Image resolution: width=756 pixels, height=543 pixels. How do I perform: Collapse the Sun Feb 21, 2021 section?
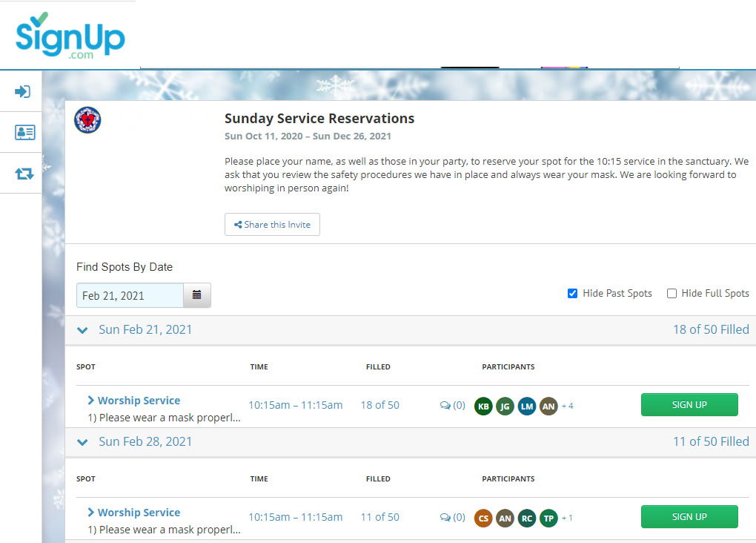click(x=83, y=330)
